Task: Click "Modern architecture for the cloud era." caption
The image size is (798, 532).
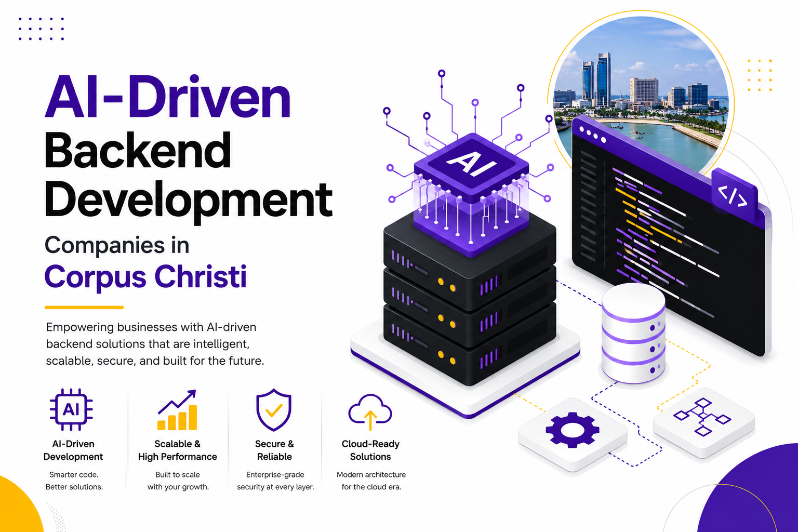Action: coord(371,481)
